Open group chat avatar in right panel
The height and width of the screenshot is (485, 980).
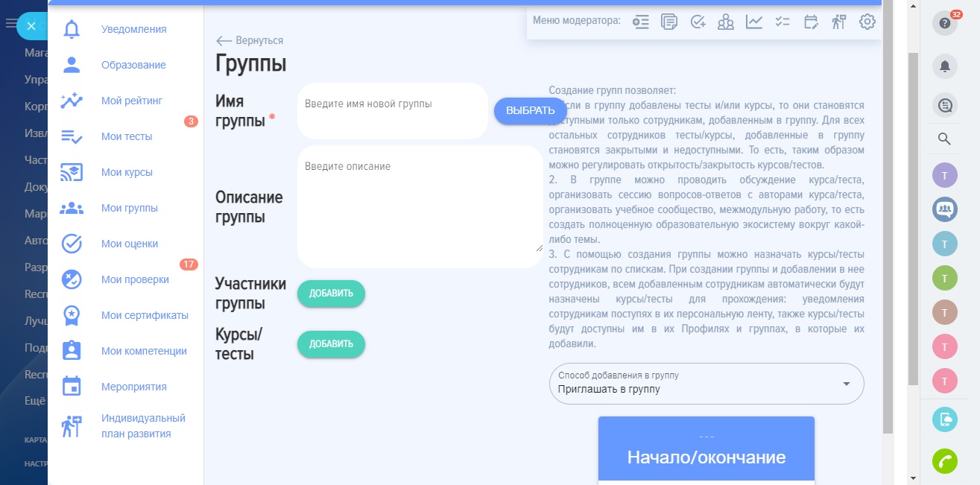945,209
